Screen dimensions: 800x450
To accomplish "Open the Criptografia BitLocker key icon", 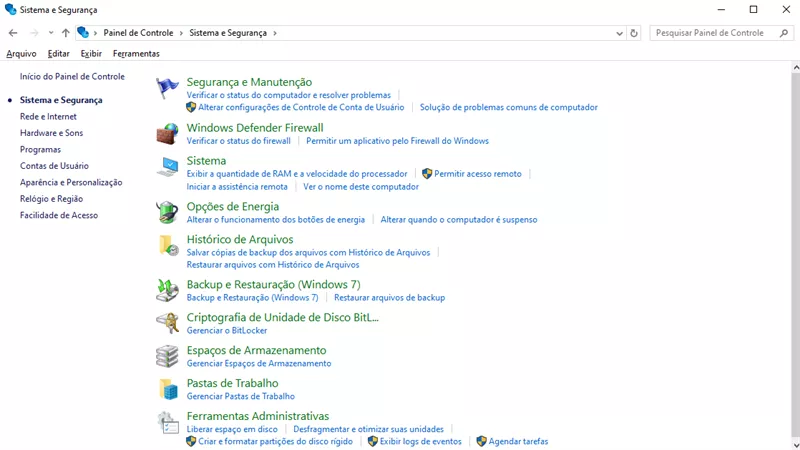I will click(x=167, y=323).
